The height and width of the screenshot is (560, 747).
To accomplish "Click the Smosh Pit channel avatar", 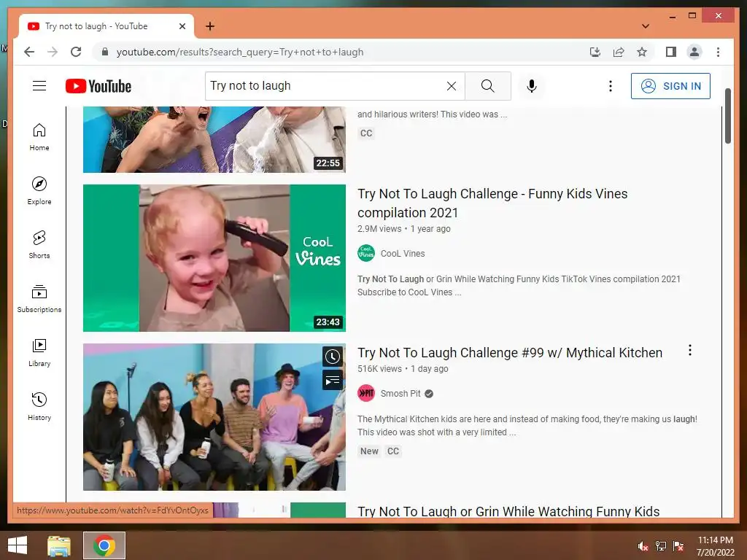I will (366, 393).
